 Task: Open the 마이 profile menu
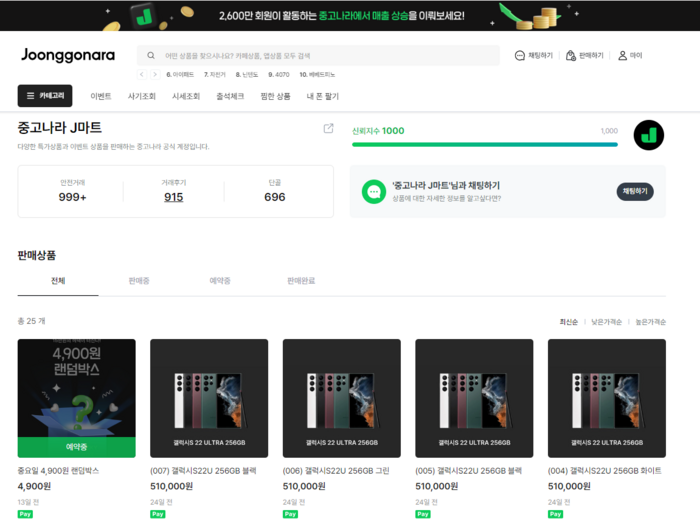[x=630, y=55]
